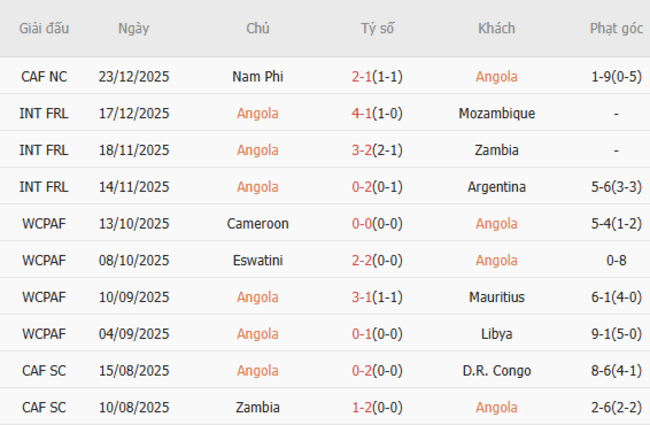The height and width of the screenshot is (425, 650).
Task: Select the Libya team name
Action: click(497, 333)
